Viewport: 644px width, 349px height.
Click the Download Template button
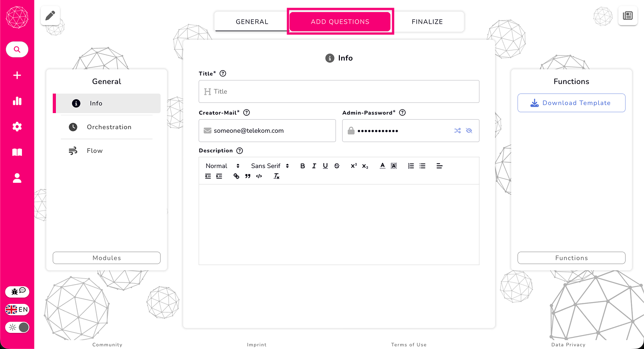(x=571, y=103)
